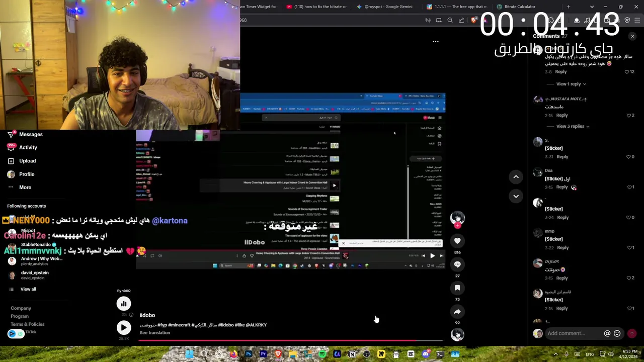This screenshot has width=644, height=362.
Task: Open the Brave Shields lion icon
Action: 473,20
